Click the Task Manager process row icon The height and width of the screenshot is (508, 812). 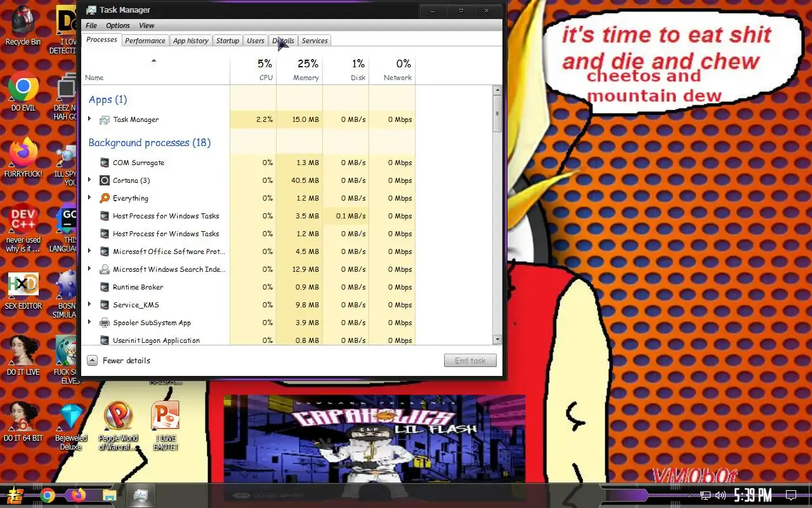pyautogui.click(x=105, y=119)
